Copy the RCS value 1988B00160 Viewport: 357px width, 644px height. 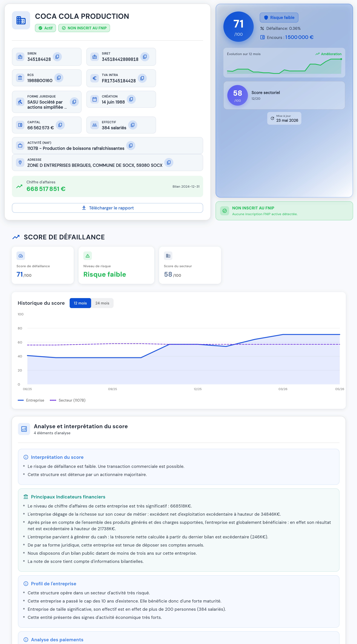pyautogui.click(x=59, y=78)
